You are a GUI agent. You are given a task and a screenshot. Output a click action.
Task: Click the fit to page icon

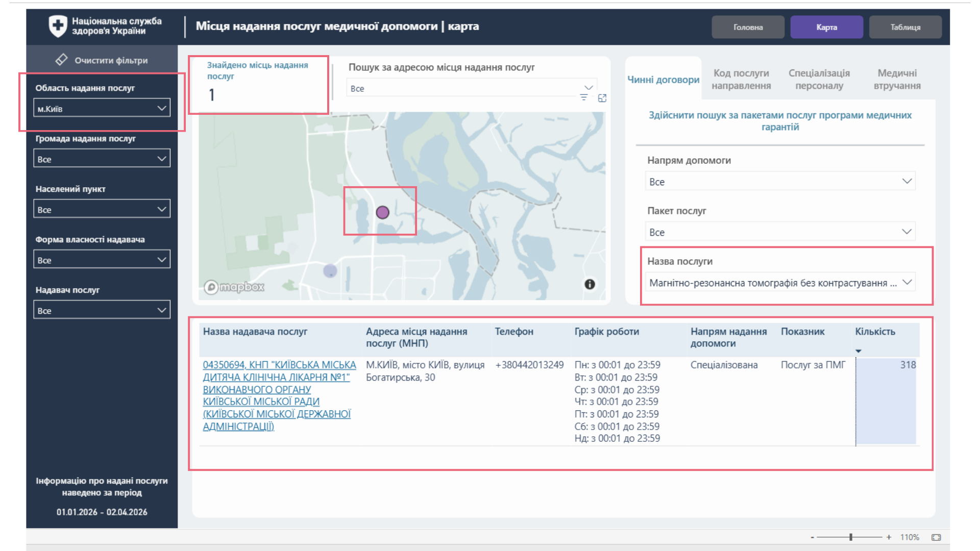click(936, 537)
